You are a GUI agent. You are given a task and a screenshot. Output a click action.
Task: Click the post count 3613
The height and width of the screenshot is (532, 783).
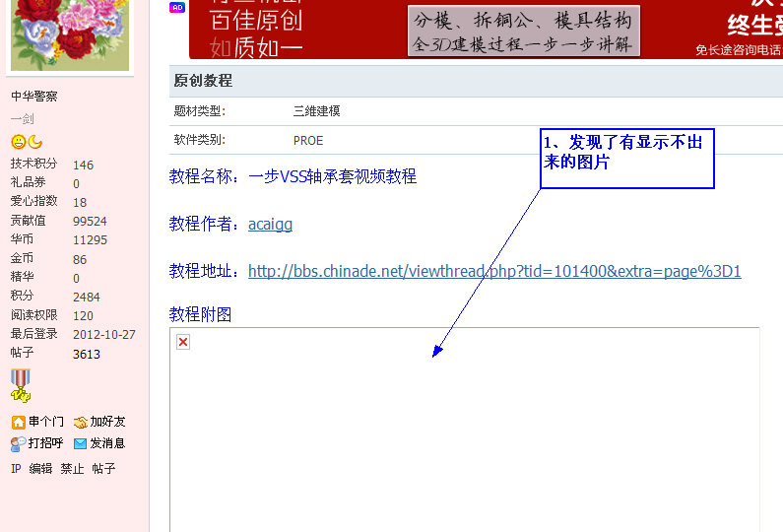[87, 354]
